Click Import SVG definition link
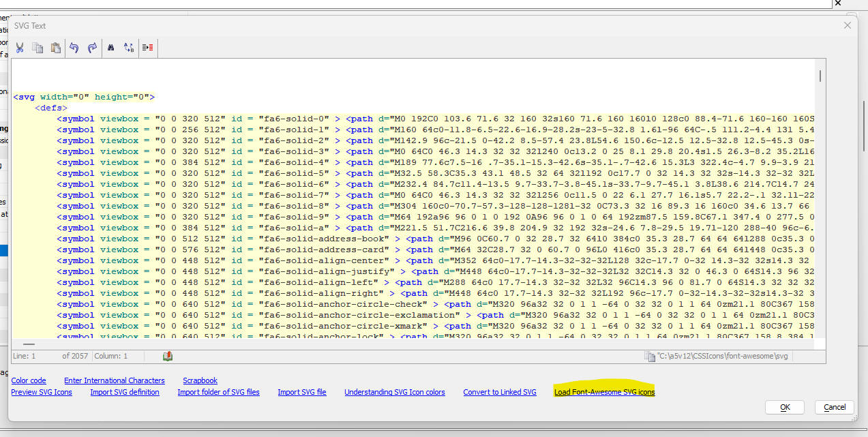Viewport: 868px width, 437px height. point(125,392)
